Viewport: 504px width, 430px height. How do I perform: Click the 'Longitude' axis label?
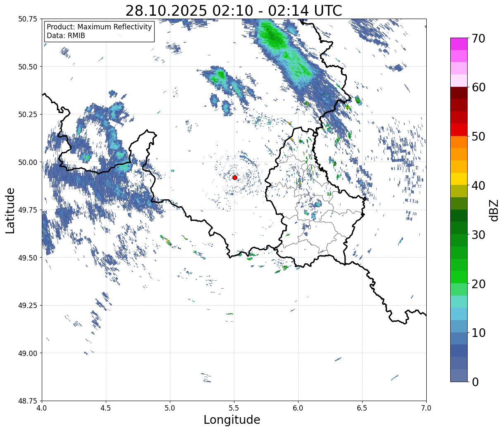click(232, 420)
